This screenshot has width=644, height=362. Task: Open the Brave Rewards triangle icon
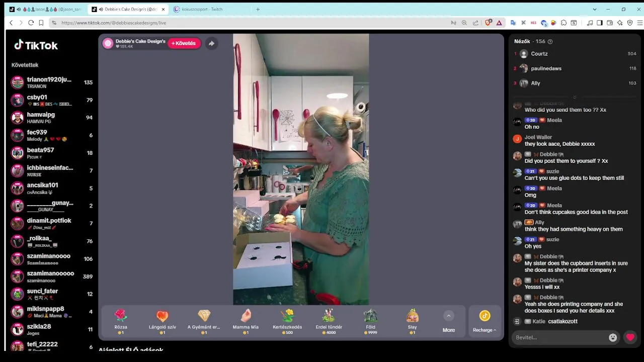click(499, 23)
